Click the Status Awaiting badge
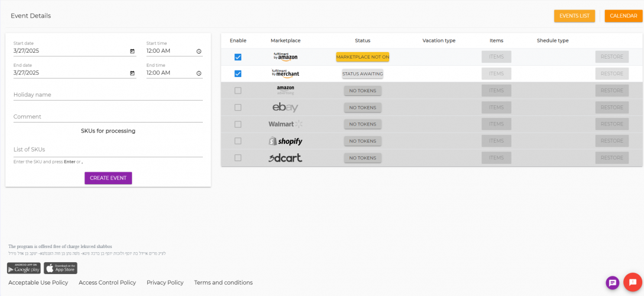This screenshot has width=644, height=296. [363, 73]
